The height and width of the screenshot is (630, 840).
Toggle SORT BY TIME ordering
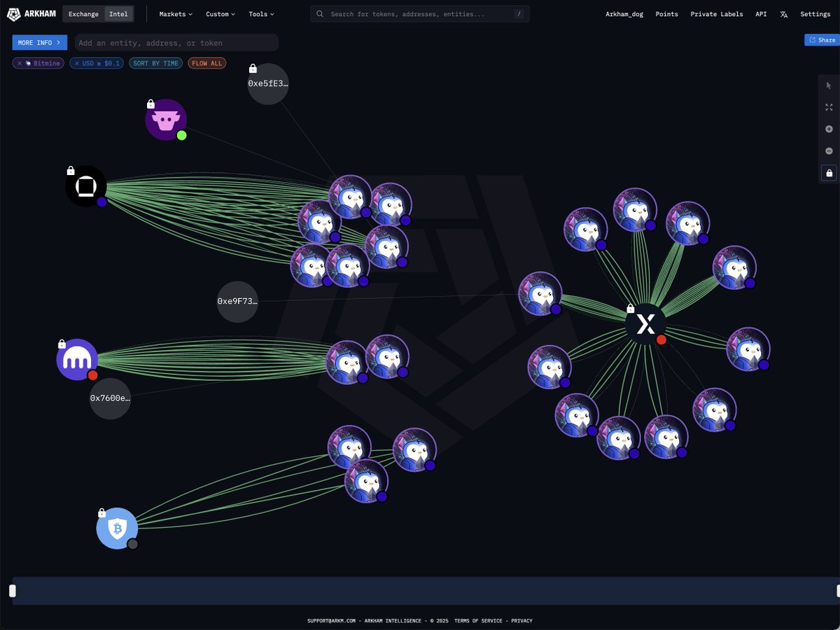[x=155, y=63]
